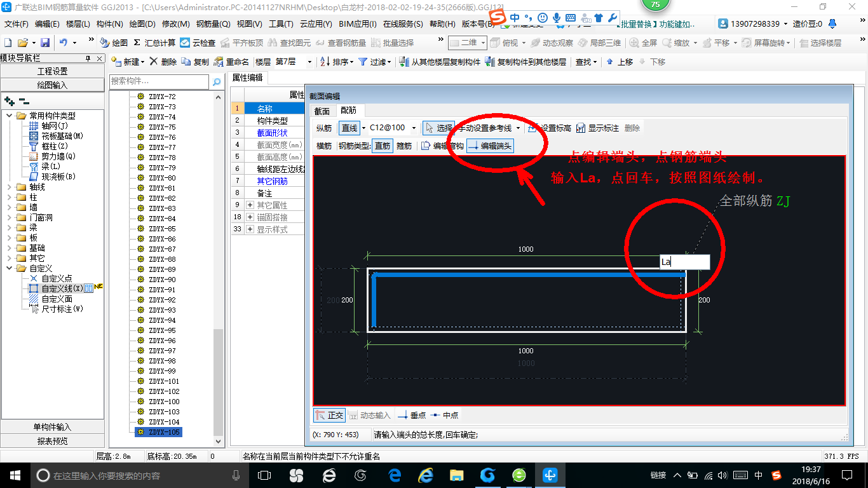Viewport: 868px width, 488px height.
Task: Open the 楼层 第7层 floor dropdown
Action: [x=309, y=62]
